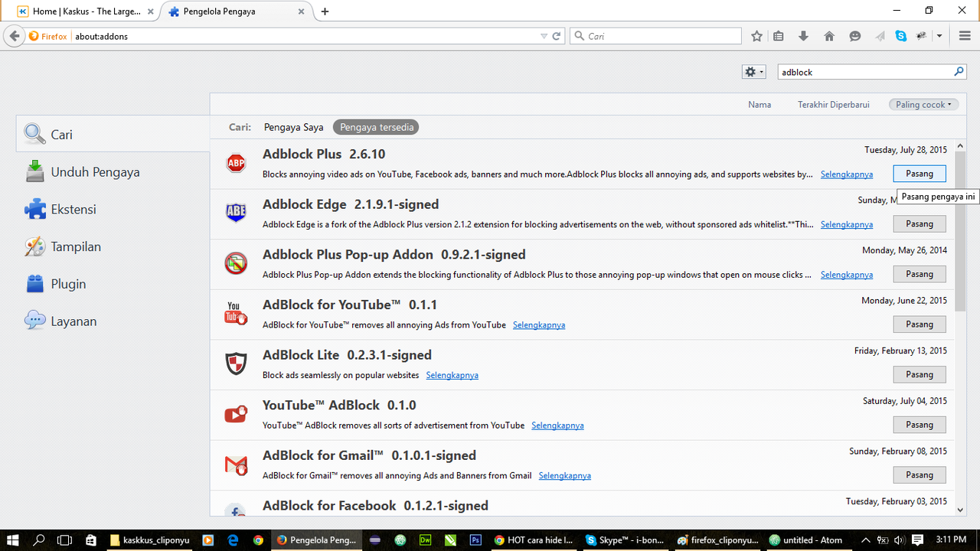This screenshot has width=980, height=551.
Task: Open the address bar history dropdown arrow
Action: 544,36
